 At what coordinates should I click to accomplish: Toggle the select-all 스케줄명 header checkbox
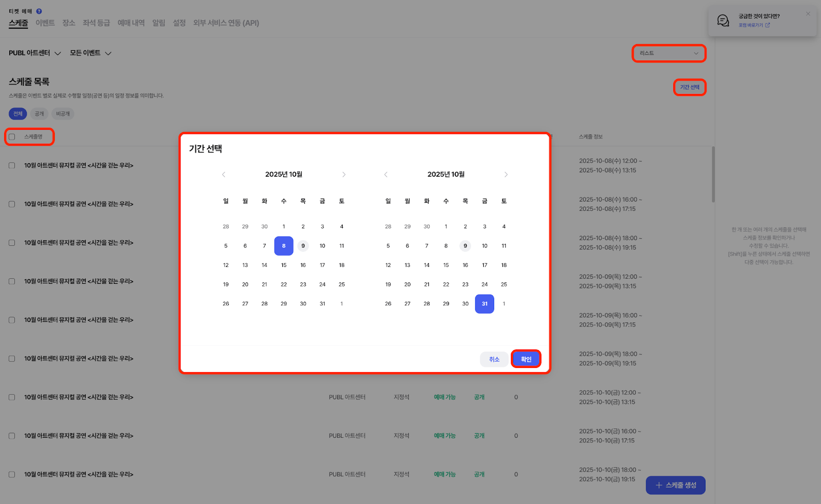click(12, 137)
